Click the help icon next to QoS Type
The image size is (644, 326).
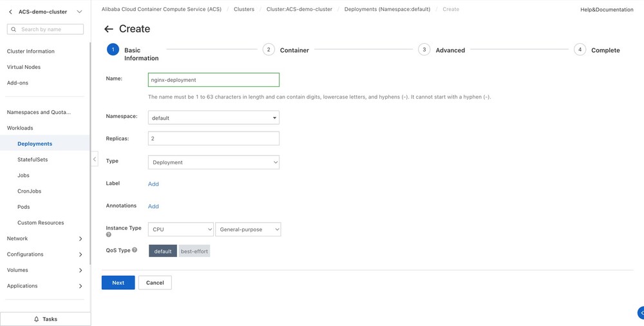(x=135, y=250)
